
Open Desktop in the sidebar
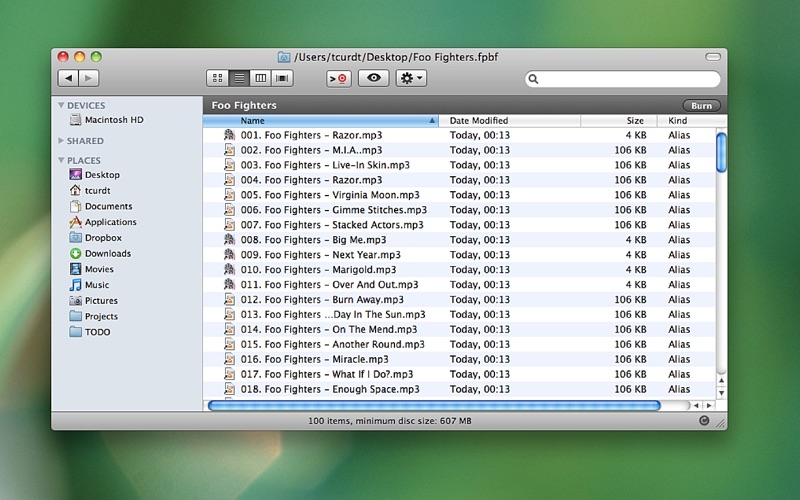[x=95, y=174]
